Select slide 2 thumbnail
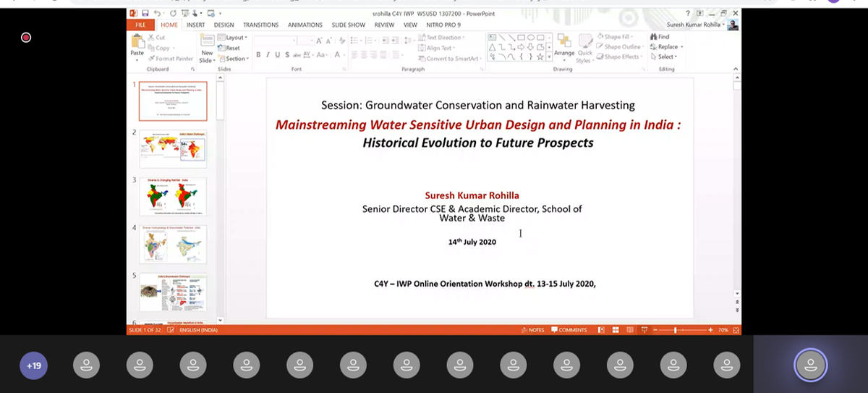The height and width of the screenshot is (393, 868). (173, 148)
